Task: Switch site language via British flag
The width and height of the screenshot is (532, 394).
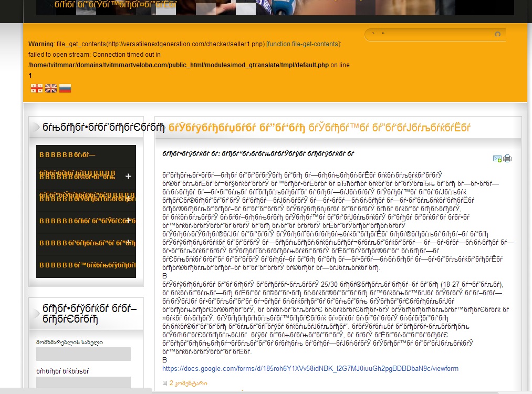Action: click(51, 88)
